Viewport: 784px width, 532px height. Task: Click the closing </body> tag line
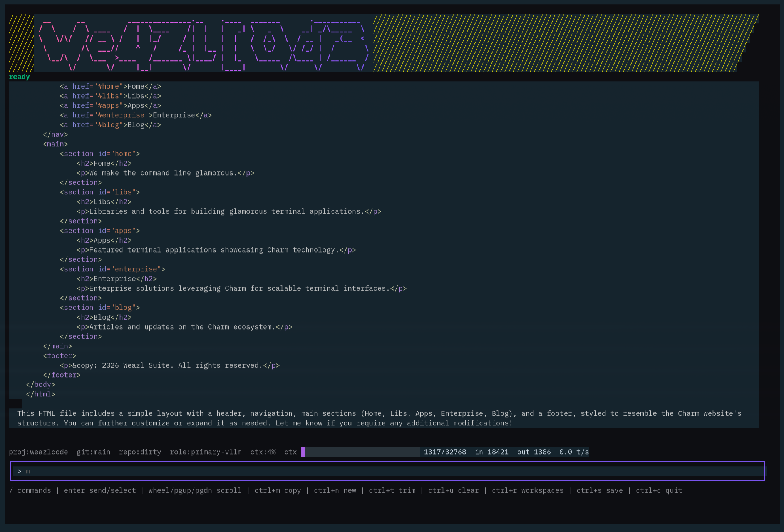coord(40,385)
